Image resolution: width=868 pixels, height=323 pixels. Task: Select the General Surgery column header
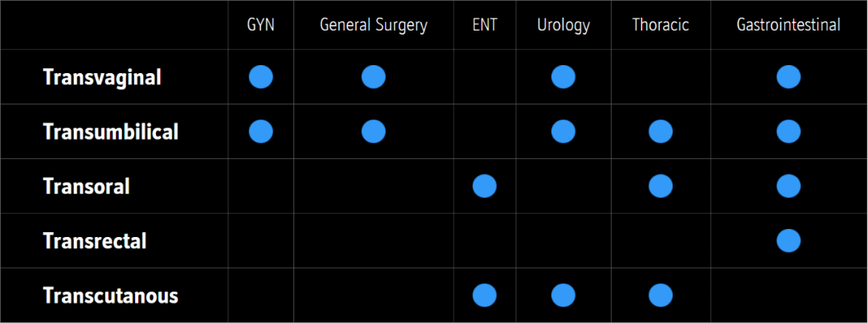pyautogui.click(x=374, y=26)
